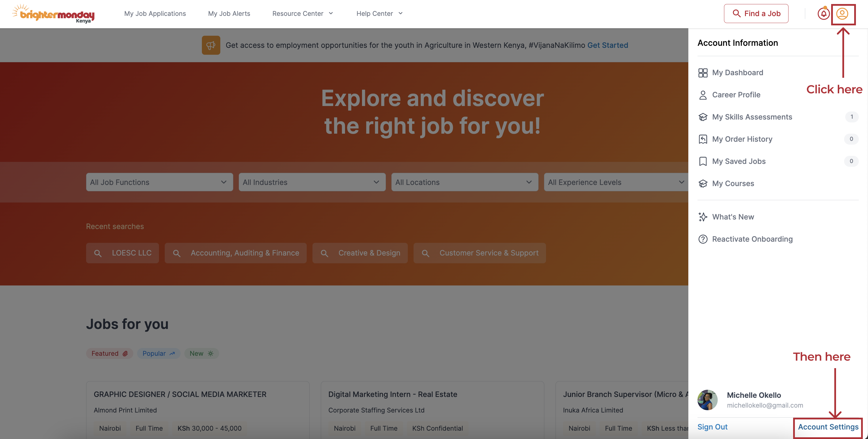Click the Reactivate Onboarding question-mark icon

(x=703, y=239)
